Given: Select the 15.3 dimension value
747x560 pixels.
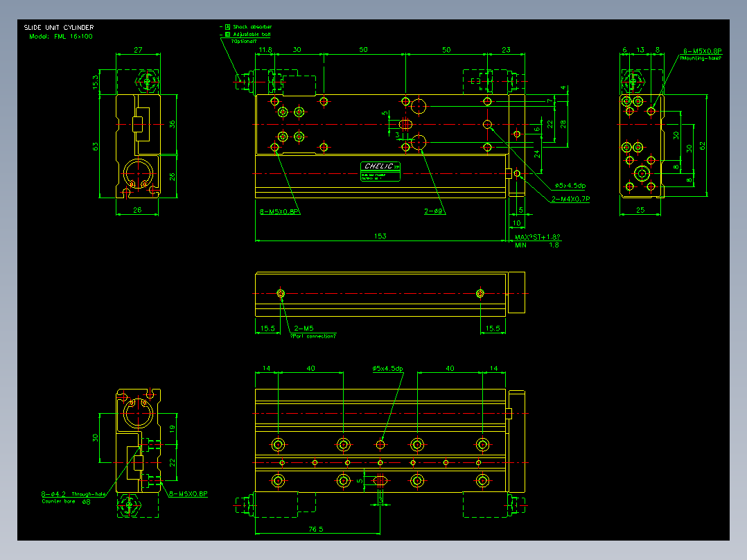Looking at the screenshot, I should pos(96,82).
